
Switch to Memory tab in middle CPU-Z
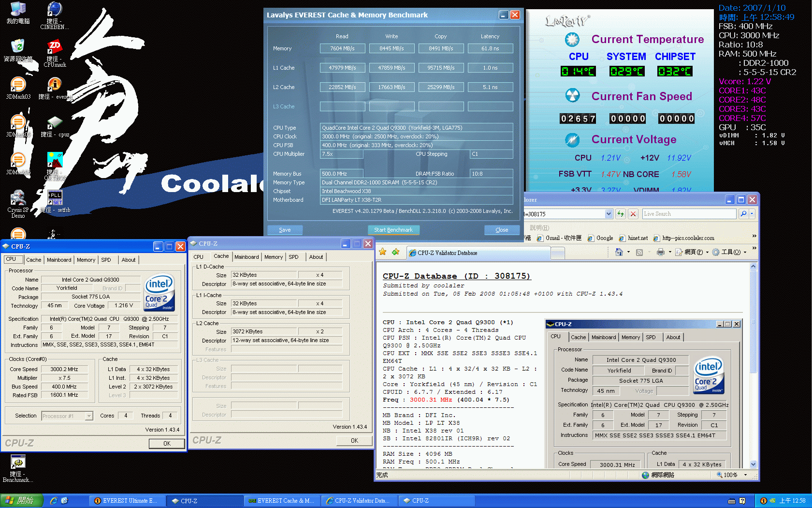(274, 257)
